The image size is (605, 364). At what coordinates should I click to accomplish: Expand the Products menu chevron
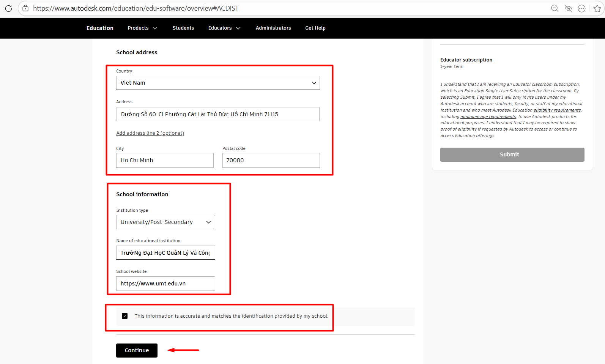(155, 28)
